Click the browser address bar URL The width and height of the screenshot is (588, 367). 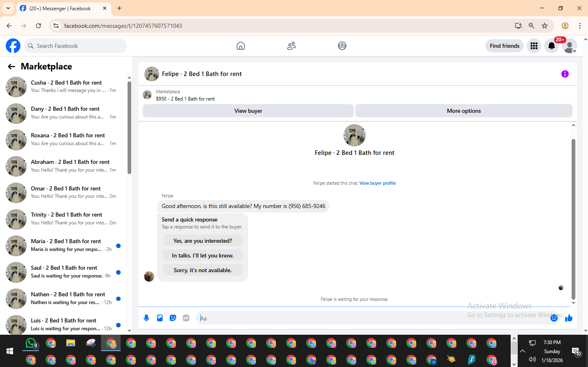(123, 26)
